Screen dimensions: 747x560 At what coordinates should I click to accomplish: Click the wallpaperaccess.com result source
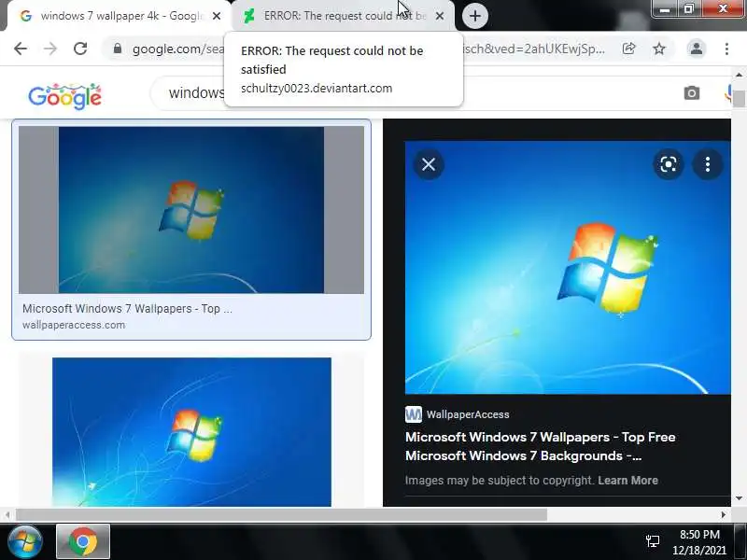(x=74, y=325)
